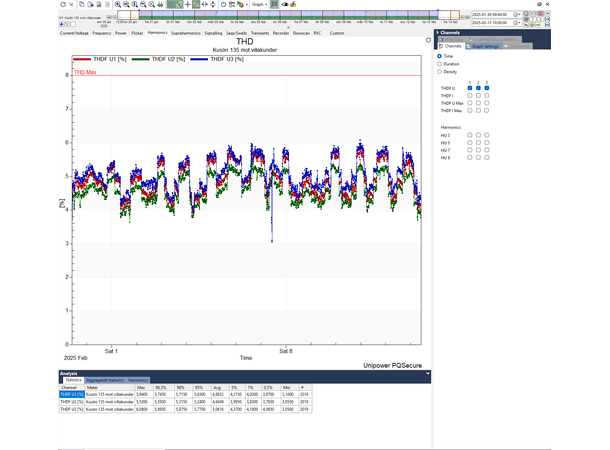Click the clock timer icon in the toolbar

pyautogui.click(x=223, y=4)
